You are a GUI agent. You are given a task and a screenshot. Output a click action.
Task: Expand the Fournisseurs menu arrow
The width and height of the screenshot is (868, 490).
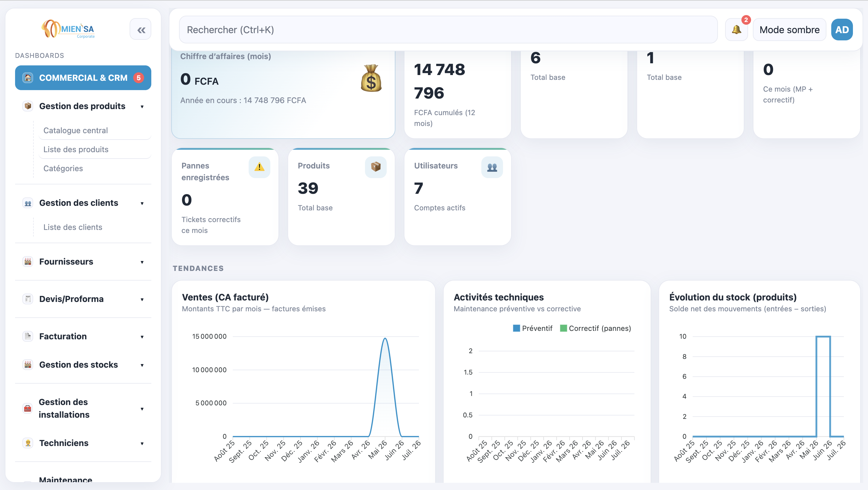point(142,262)
